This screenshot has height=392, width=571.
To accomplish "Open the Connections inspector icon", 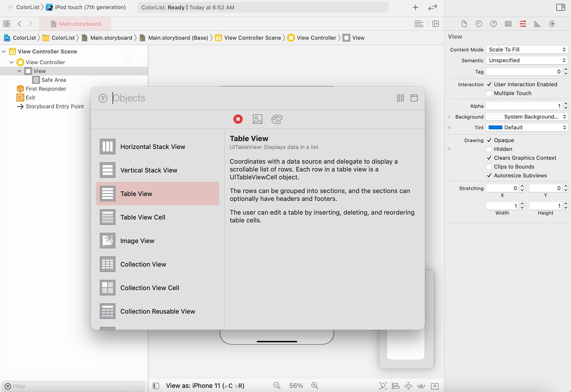I will [552, 24].
